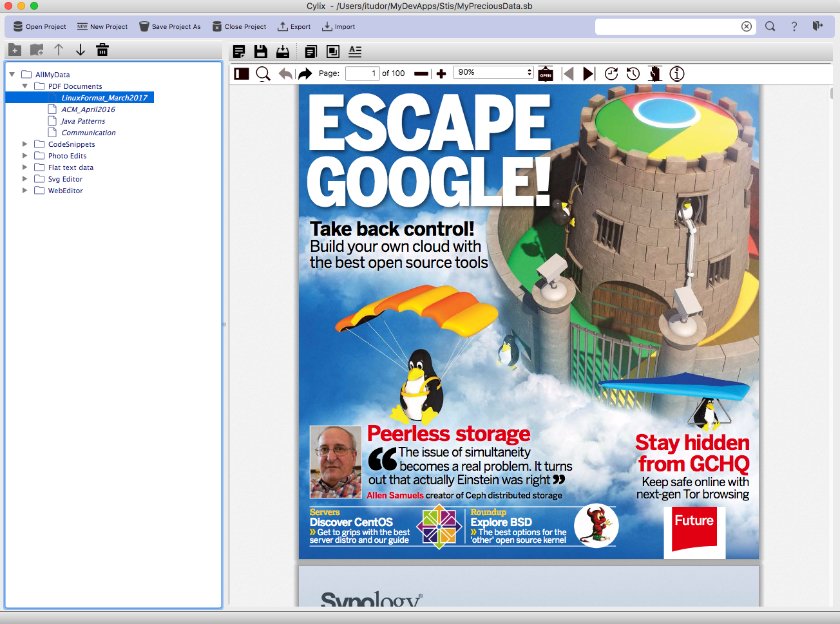Select the Flat text data folder label
Image resolution: width=840 pixels, height=624 pixels.
(71, 167)
